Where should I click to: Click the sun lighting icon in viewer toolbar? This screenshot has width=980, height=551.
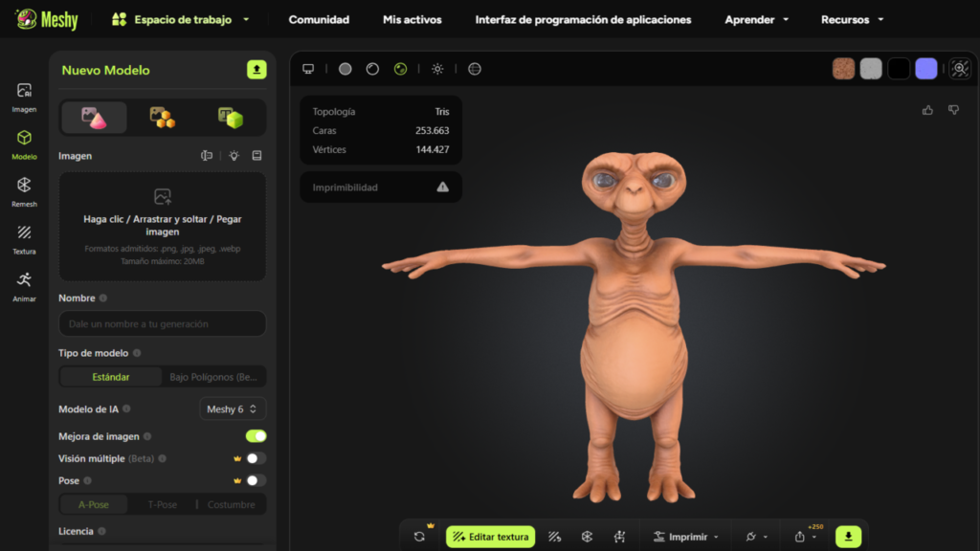pos(437,69)
